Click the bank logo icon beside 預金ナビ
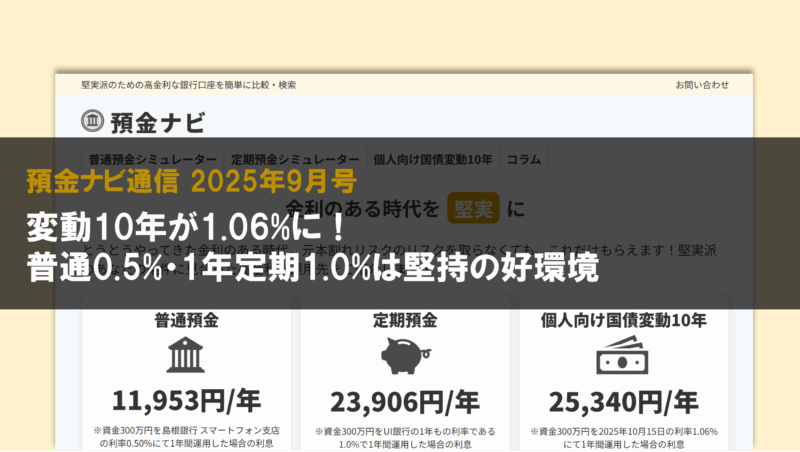This screenshot has height=452, width=800. (93, 122)
